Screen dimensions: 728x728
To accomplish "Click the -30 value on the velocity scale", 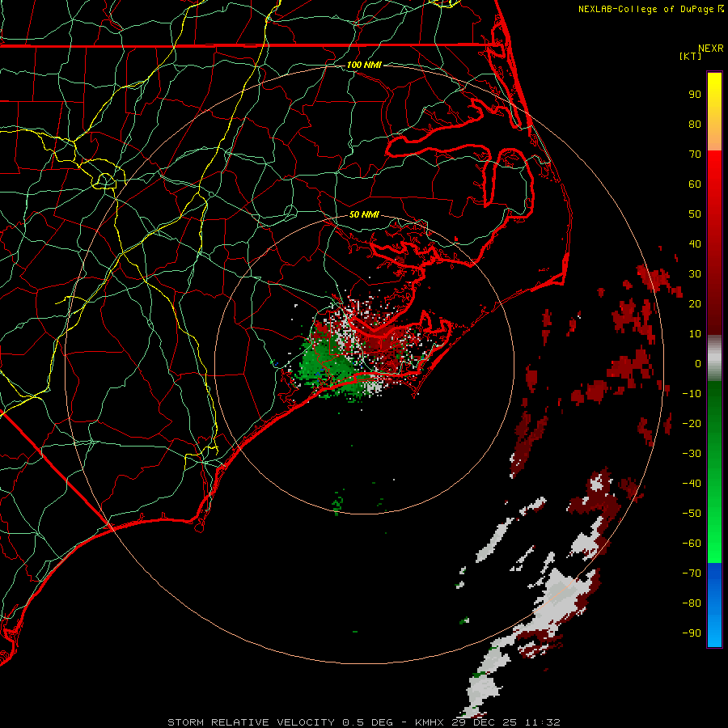I will [x=692, y=454].
